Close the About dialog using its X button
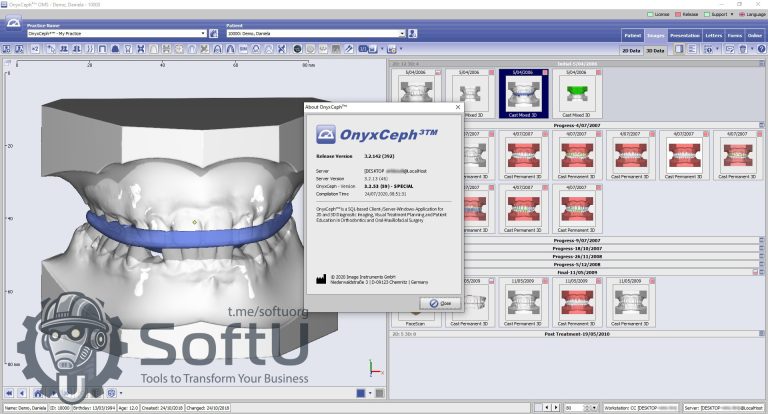 point(457,107)
